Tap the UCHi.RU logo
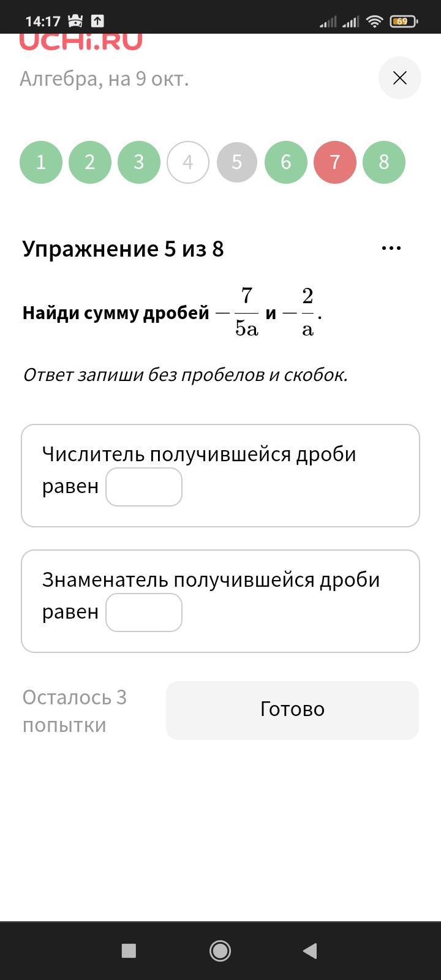This screenshot has width=441, height=980. click(81, 42)
